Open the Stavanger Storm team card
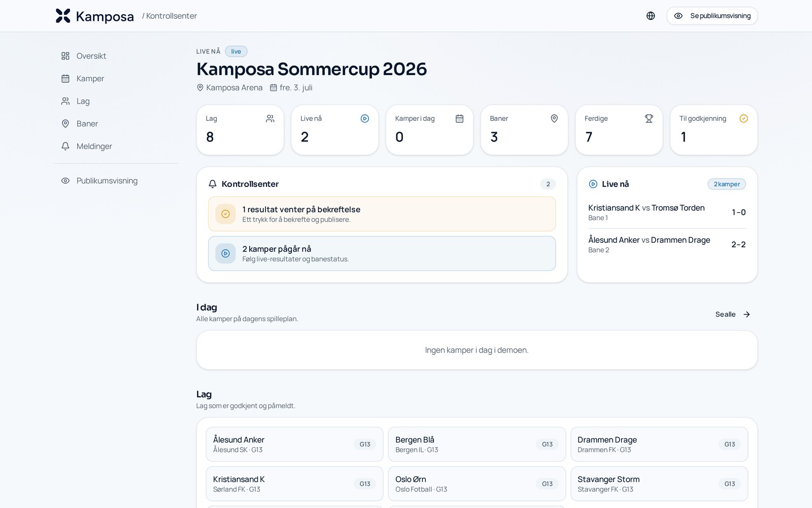 (659, 484)
